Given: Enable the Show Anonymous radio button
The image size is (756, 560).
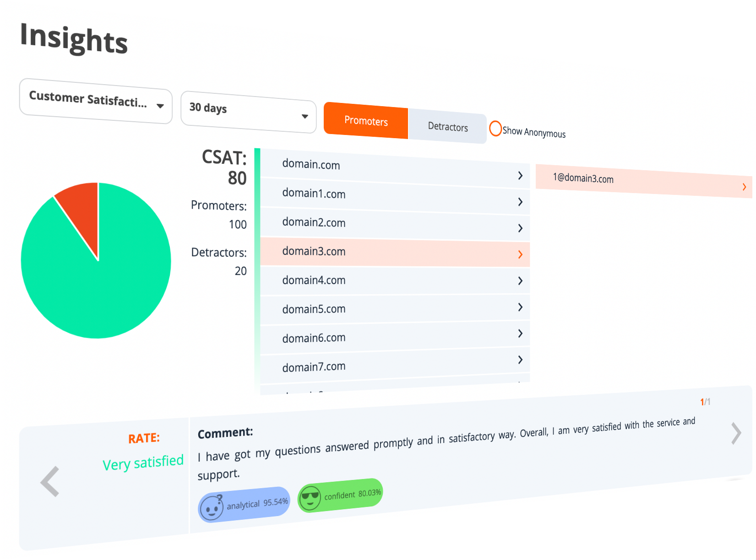Looking at the screenshot, I should pyautogui.click(x=495, y=129).
